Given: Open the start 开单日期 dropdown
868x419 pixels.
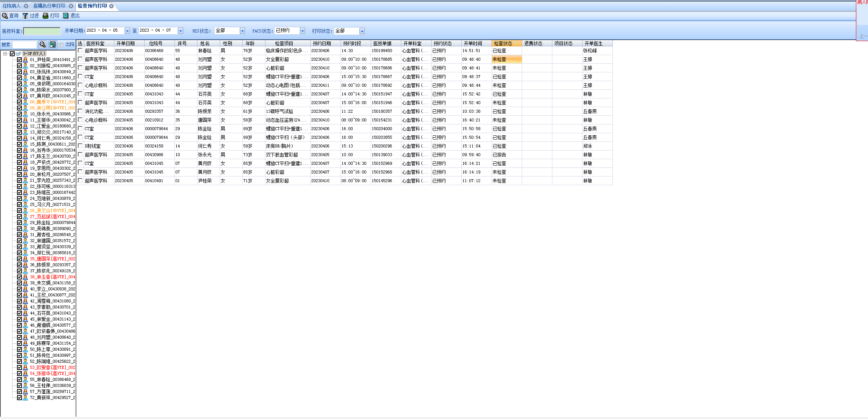Looking at the screenshot, I should point(127,31).
